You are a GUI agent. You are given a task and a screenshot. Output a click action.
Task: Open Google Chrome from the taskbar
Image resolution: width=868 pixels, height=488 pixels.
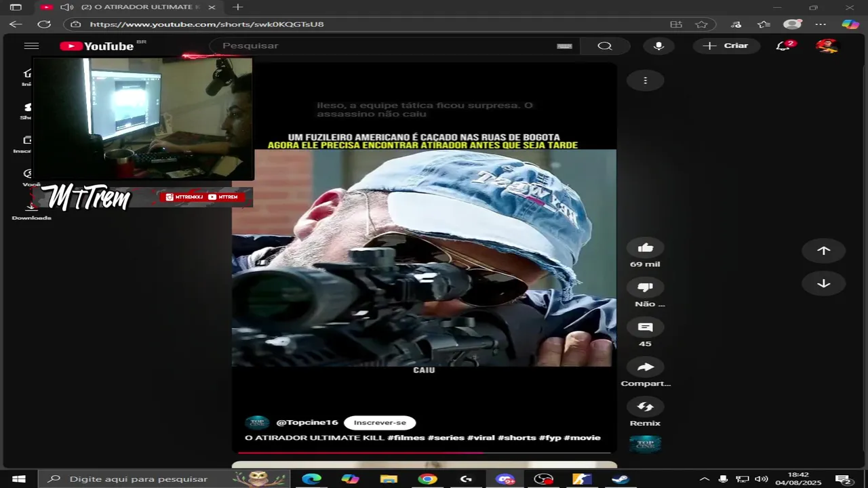(427, 479)
